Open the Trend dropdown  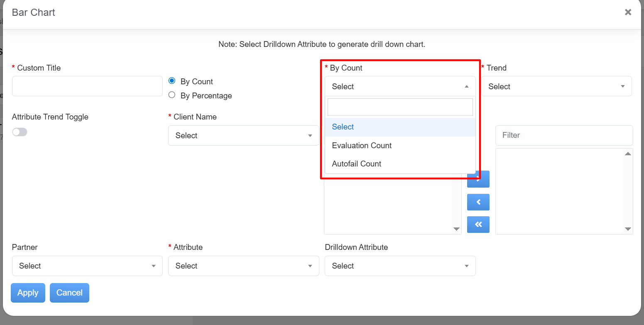tap(556, 86)
